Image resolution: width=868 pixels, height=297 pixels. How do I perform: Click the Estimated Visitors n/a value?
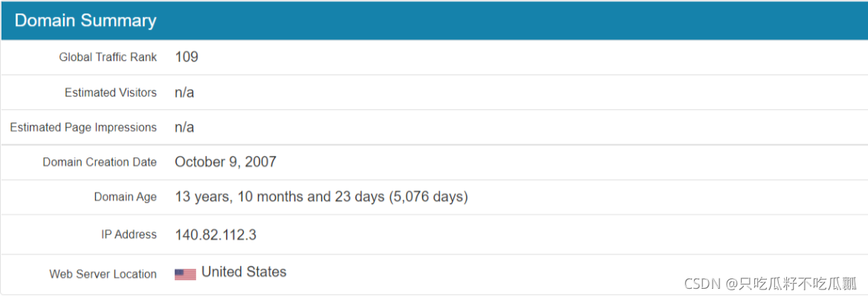(x=184, y=92)
